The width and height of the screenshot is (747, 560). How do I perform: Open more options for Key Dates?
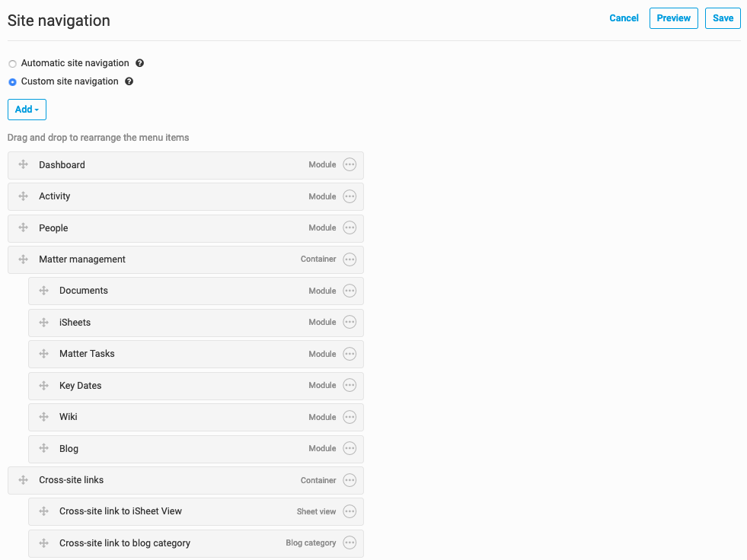click(x=350, y=385)
